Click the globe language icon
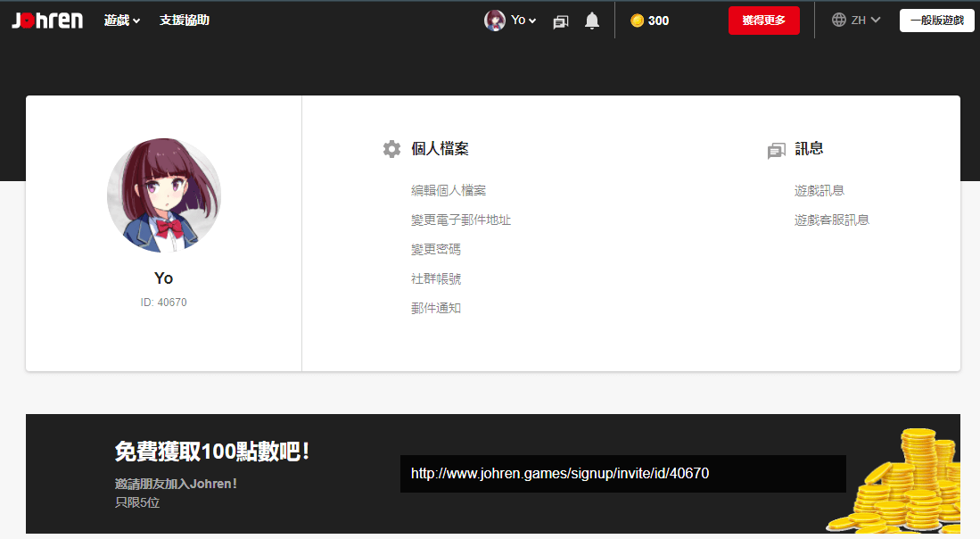Image resolution: width=980 pixels, height=539 pixels. 839,20
